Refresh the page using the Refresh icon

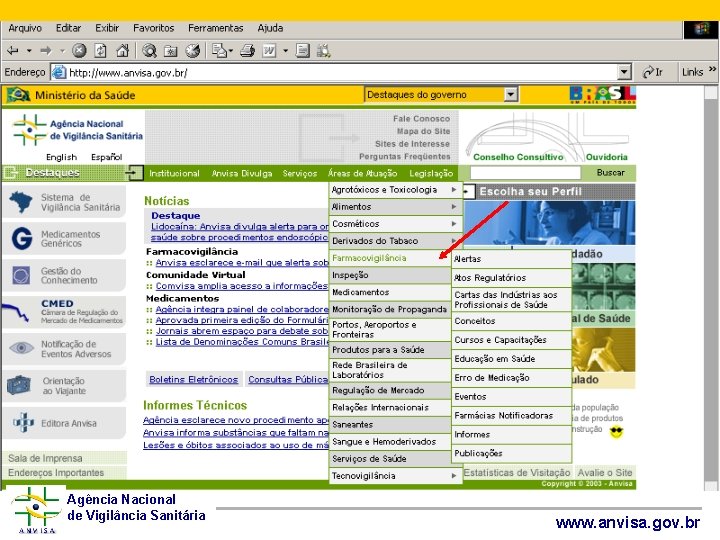101,51
